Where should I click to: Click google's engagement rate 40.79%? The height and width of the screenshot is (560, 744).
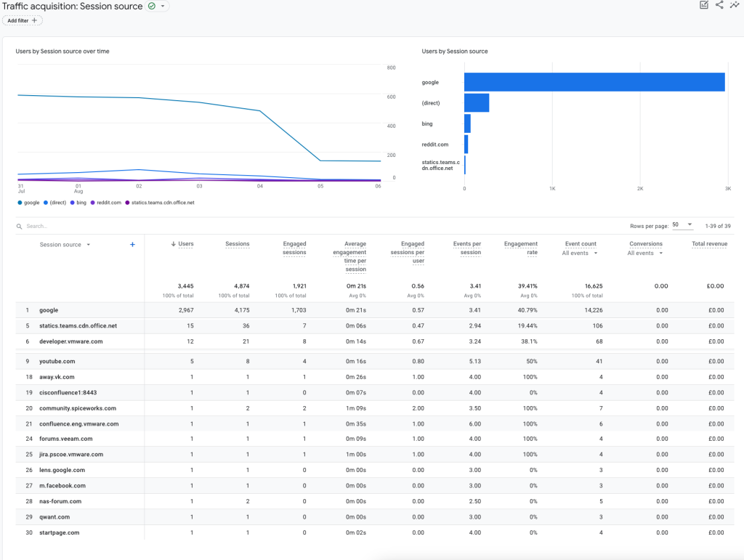point(527,310)
